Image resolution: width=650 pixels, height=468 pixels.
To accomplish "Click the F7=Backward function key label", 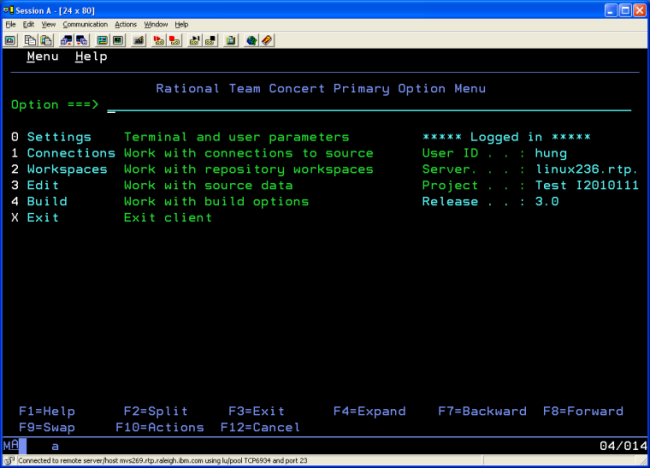I will pos(482,411).
